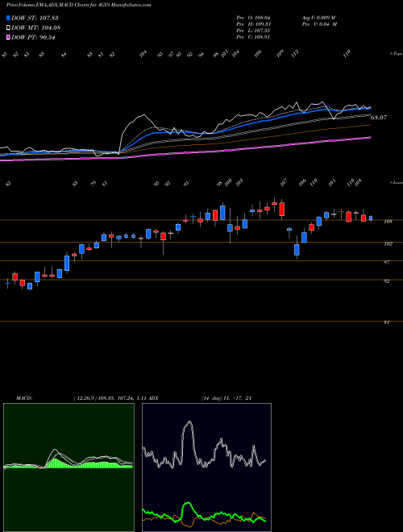Viewport: 403px width, 532px height.
Task: Click the Pre L: 107.55 value
Action: [x=253, y=31]
